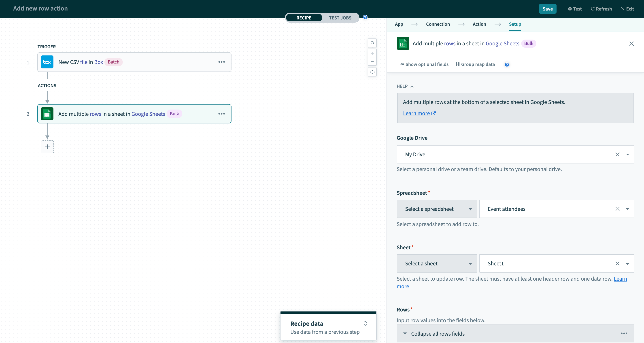Open the Learn more link in the help box

click(417, 113)
